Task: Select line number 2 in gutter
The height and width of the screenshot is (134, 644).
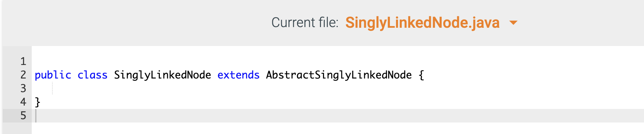Action: [x=23, y=75]
